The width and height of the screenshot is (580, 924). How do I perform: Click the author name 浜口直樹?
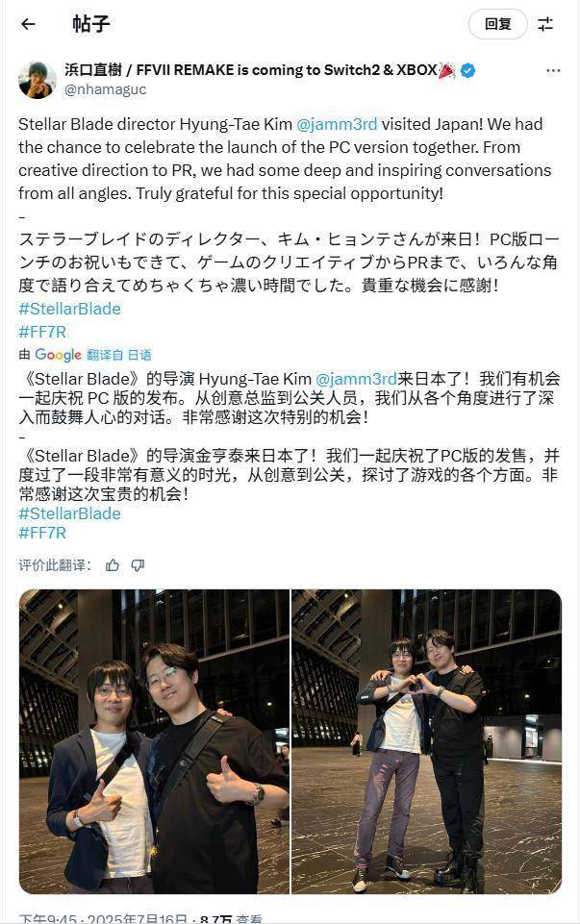[93, 70]
